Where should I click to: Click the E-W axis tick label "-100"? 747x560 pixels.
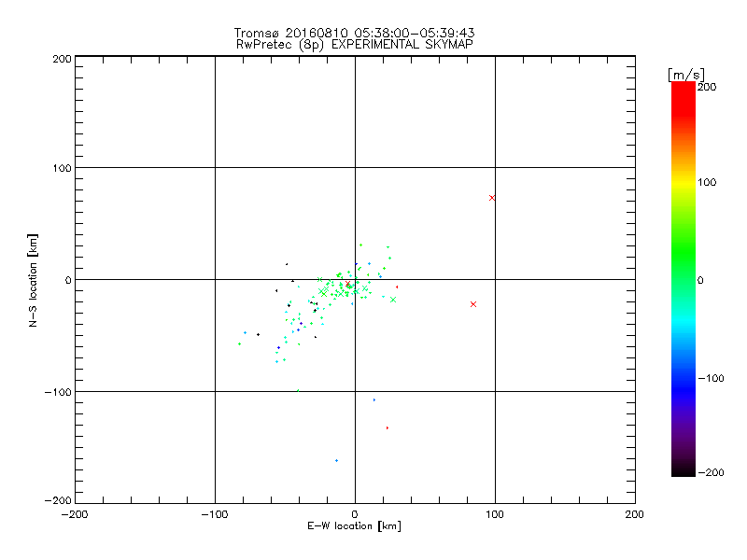pyautogui.click(x=215, y=515)
